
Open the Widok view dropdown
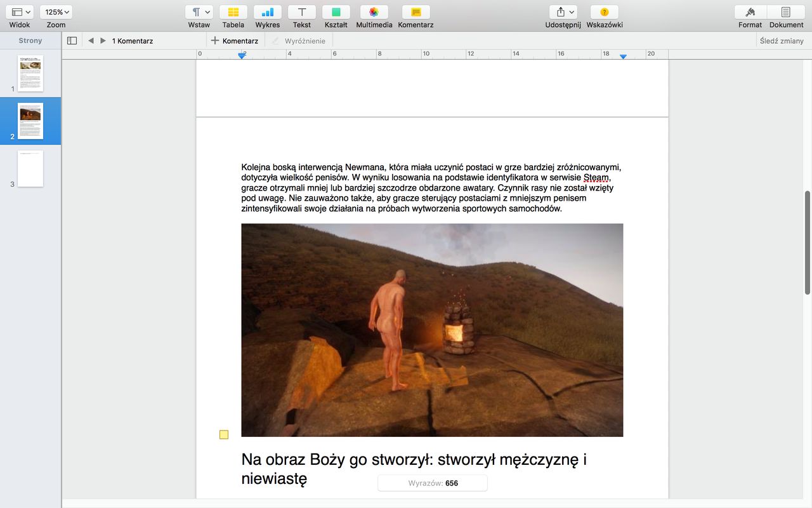coord(22,12)
